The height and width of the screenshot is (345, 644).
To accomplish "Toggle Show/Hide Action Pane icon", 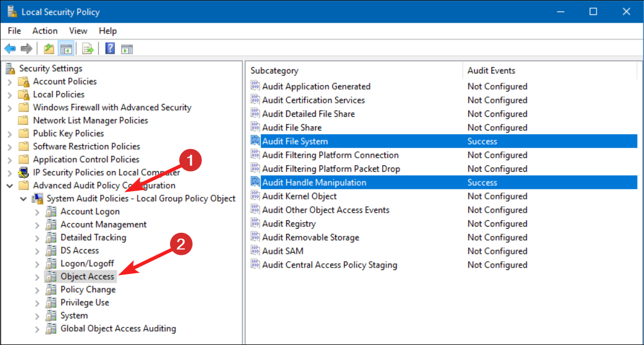I will (x=127, y=49).
